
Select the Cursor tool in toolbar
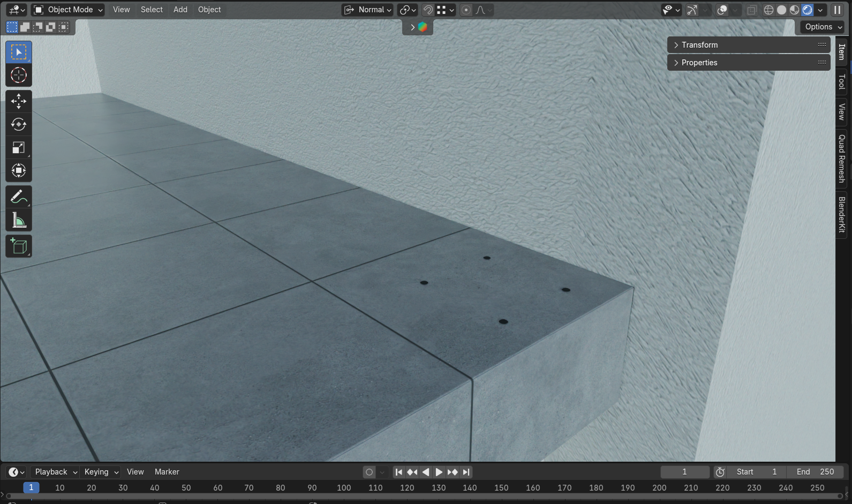19,76
